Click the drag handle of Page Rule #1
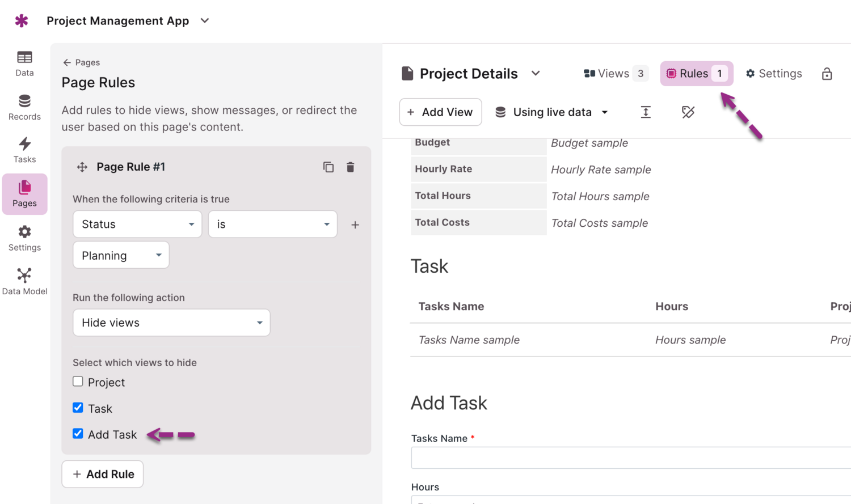The image size is (851, 504). [x=82, y=167]
